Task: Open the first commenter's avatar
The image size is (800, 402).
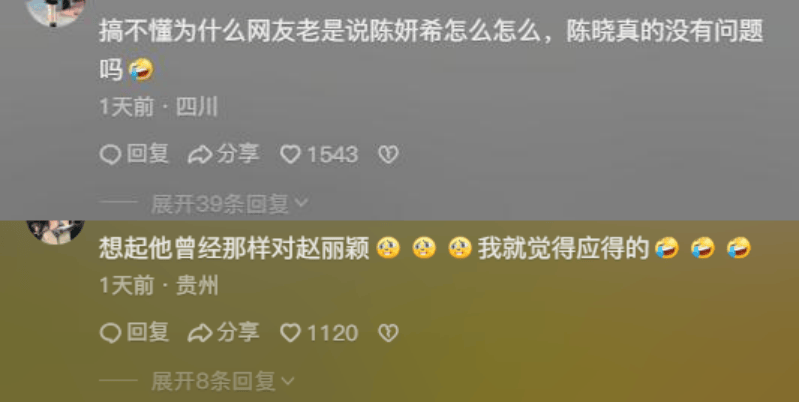Action: [x=55, y=11]
